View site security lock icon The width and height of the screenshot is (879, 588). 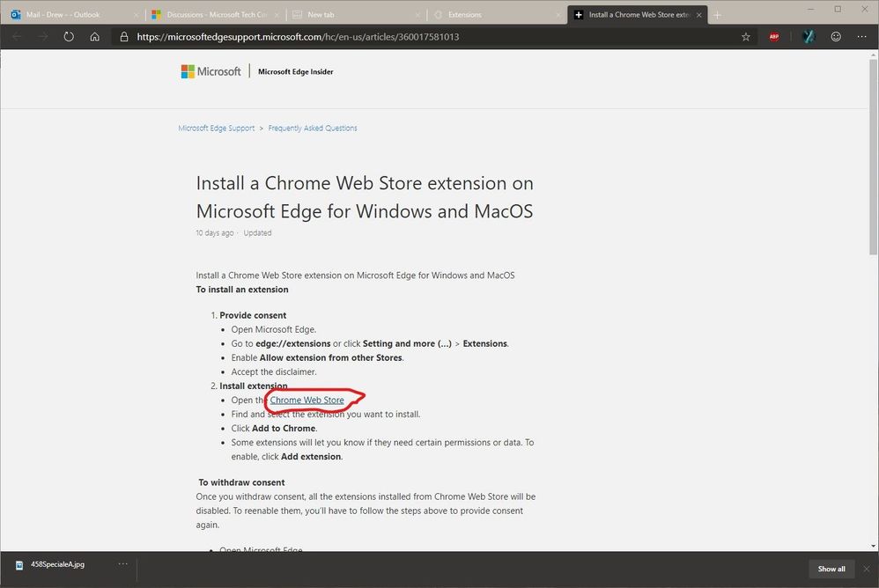124,37
